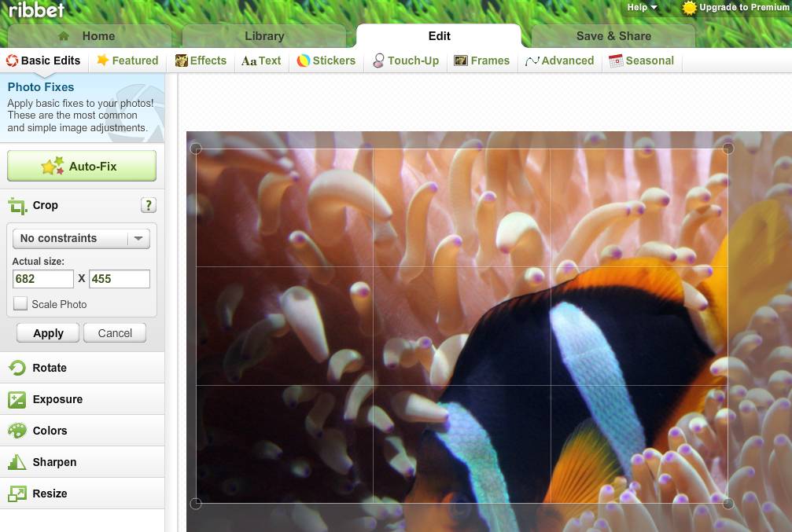Click the Crop section header
This screenshot has width=792, height=532.
83,205
